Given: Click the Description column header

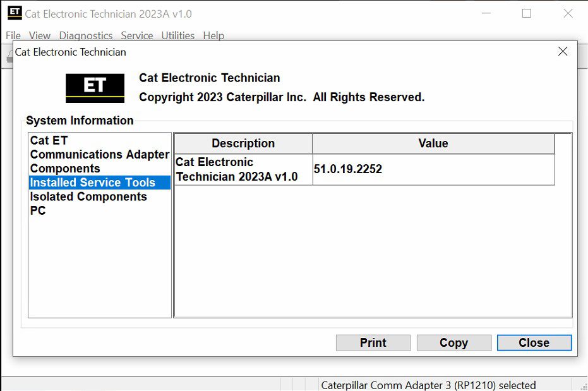Looking at the screenshot, I should point(243,143).
